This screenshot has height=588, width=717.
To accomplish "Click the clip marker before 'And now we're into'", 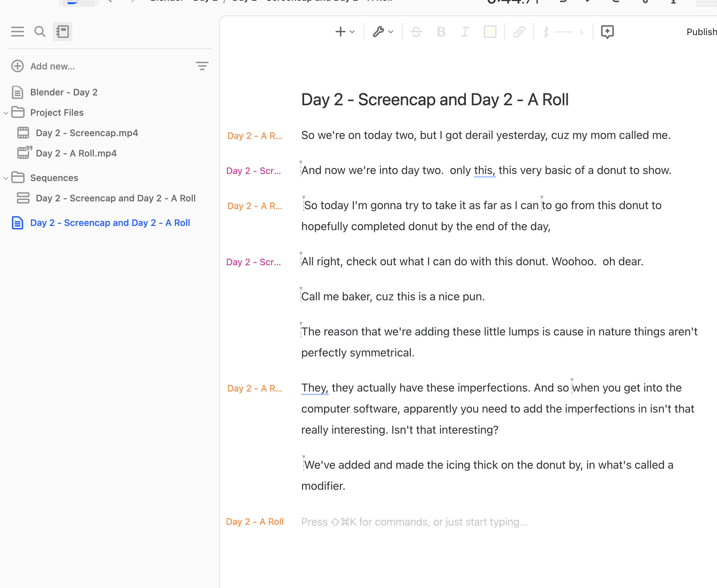I will pos(301,168).
